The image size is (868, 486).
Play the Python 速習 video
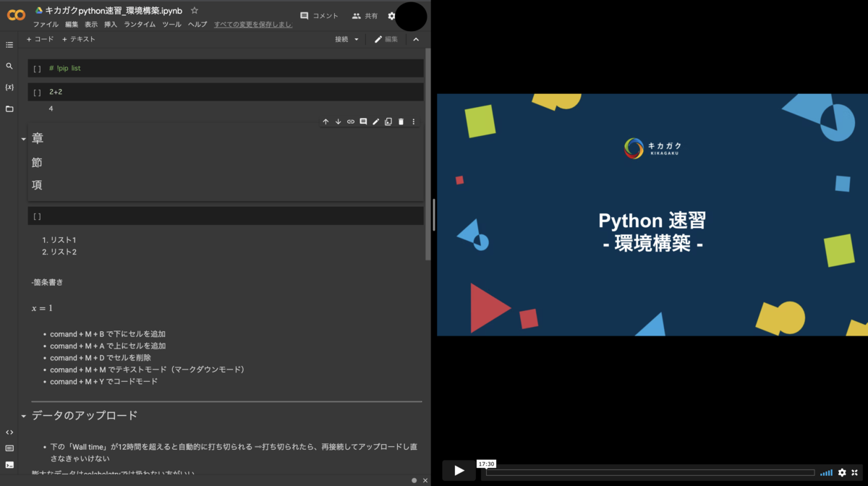(x=459, y=471)
